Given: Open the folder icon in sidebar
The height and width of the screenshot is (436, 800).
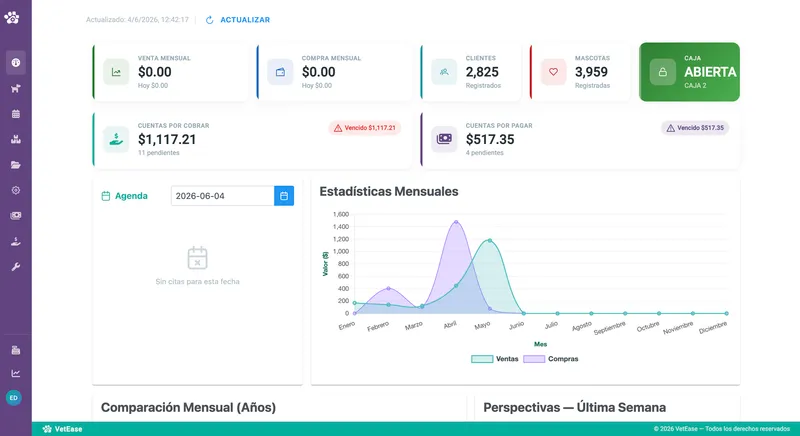Looking at the screenshot, I should pos(16,165).
